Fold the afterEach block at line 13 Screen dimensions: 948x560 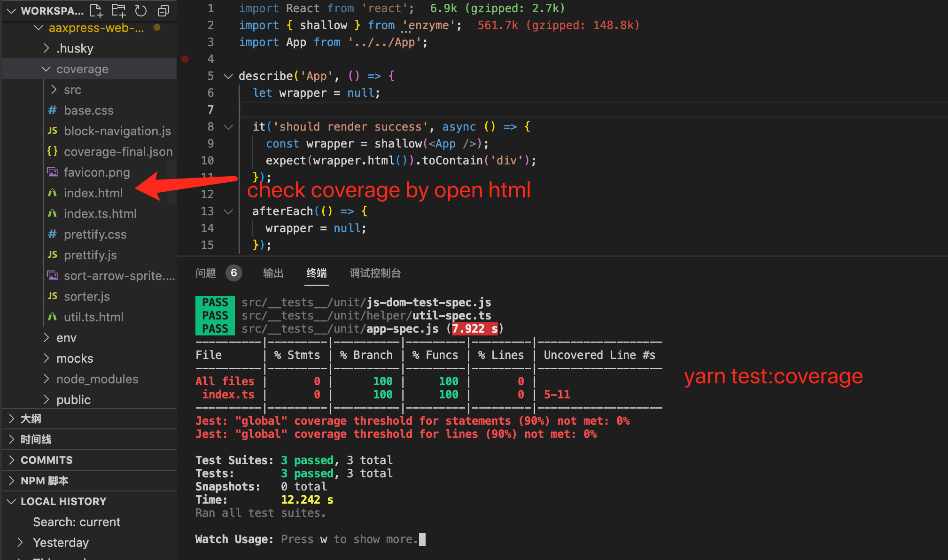[x=228, y=211]
